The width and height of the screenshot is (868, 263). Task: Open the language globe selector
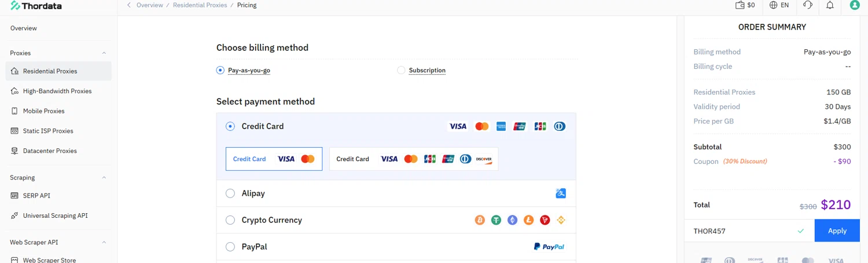tap(774, 5)
